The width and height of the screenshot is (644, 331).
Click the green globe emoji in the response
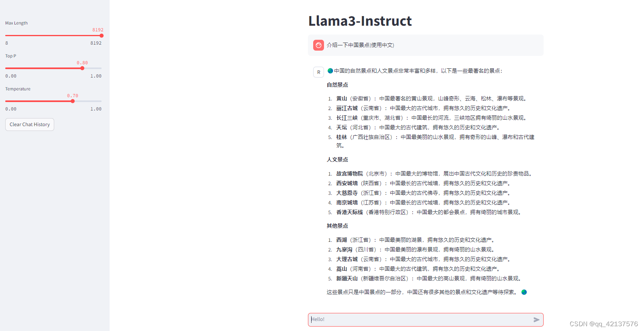(x=330, y=70)
